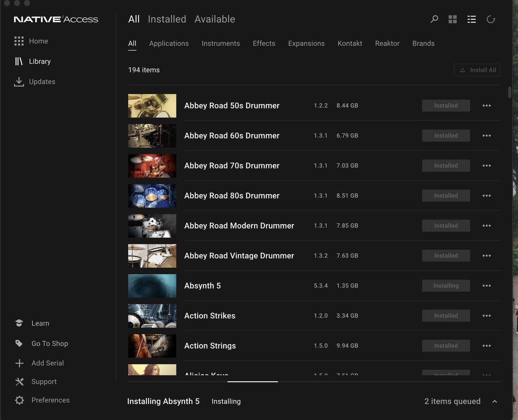Click the 194 items count
The height and width of the screenshot is (420, 518).
click(144, 70)
